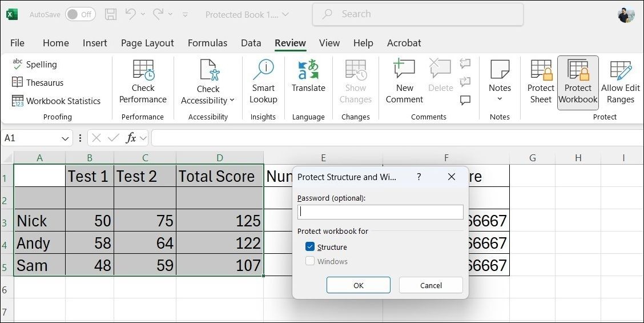Image resolution: width=644 pixels, height=323 pixels.
Task: Open the File menu
Action: 17,43
